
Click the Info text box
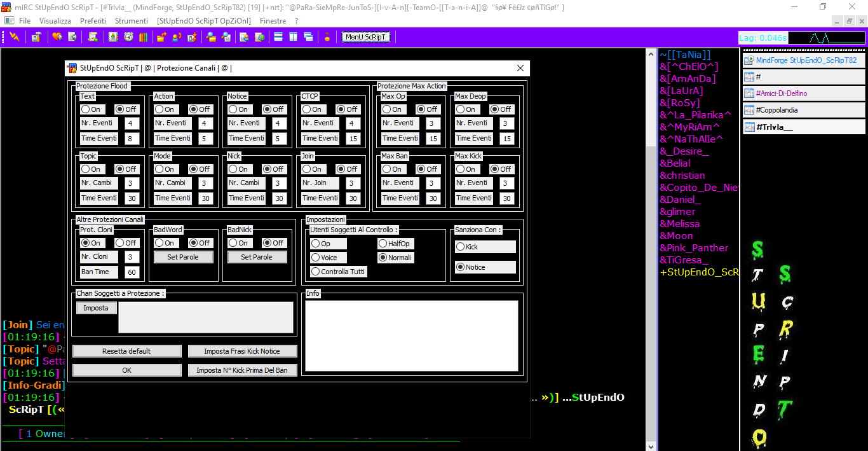coord(412,335)
